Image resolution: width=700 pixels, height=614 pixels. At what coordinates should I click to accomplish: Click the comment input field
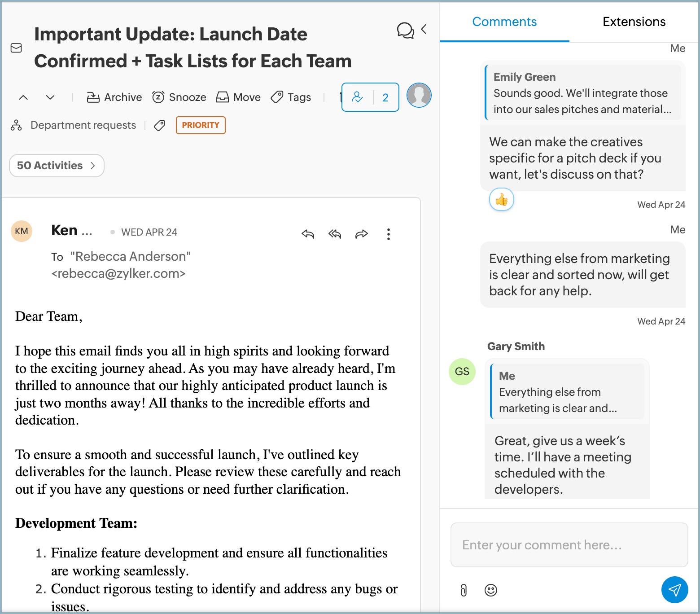(569, 545)
